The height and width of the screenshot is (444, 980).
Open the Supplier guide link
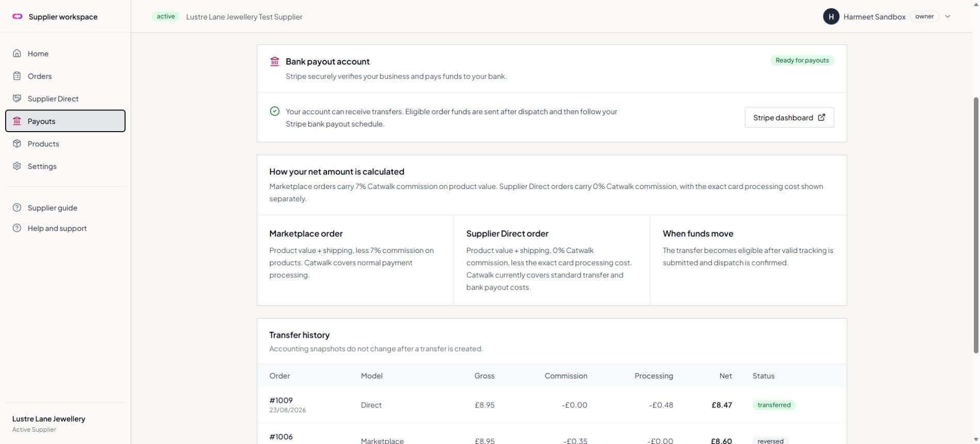pyautogui.click(x=65, y=208)
